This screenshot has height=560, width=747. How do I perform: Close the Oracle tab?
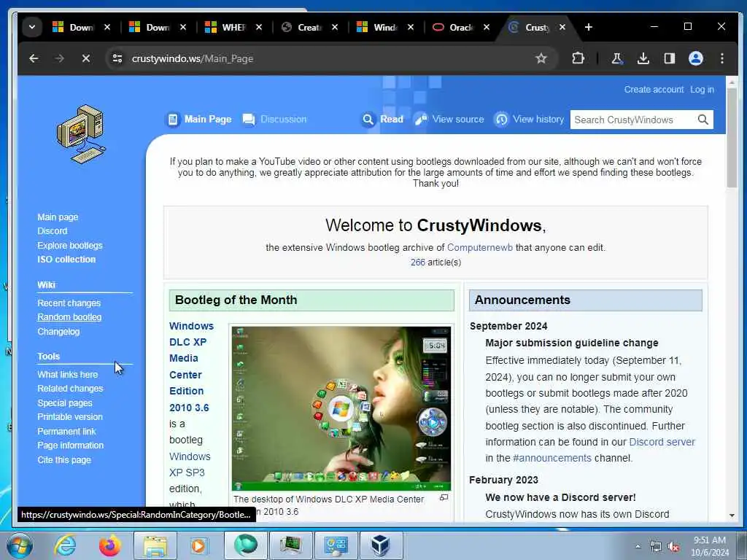click(487, 27)
